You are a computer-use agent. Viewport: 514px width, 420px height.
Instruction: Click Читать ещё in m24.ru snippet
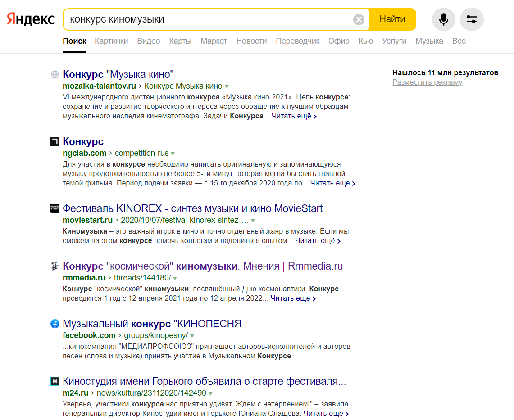[x=326, y=414]
